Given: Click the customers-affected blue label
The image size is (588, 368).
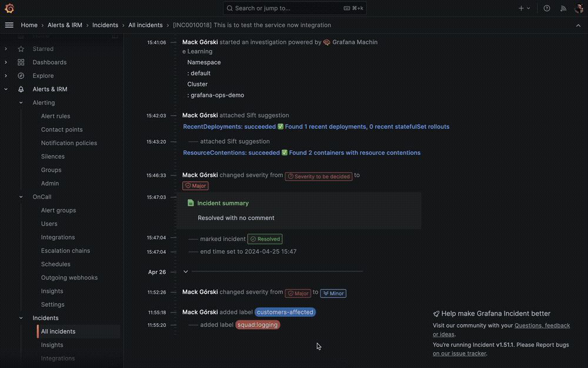Looking at the screenshot, I should tap(285, 312).
